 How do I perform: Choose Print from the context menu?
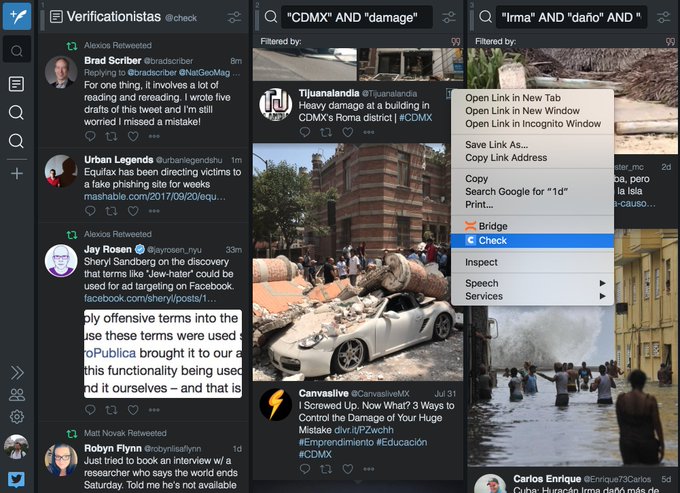532,204
